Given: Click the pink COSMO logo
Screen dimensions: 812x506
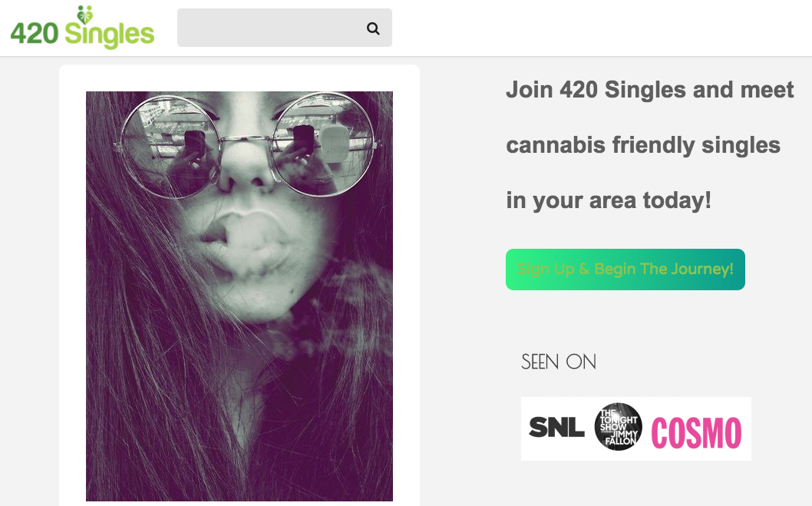Looking at the screenshot, I should 696,433.
